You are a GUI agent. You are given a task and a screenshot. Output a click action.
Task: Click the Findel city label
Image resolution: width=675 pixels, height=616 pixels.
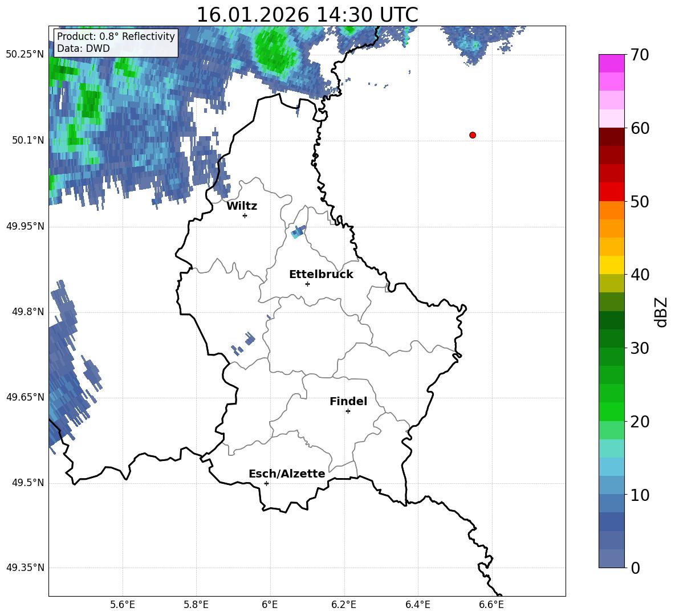coord(348,401)
